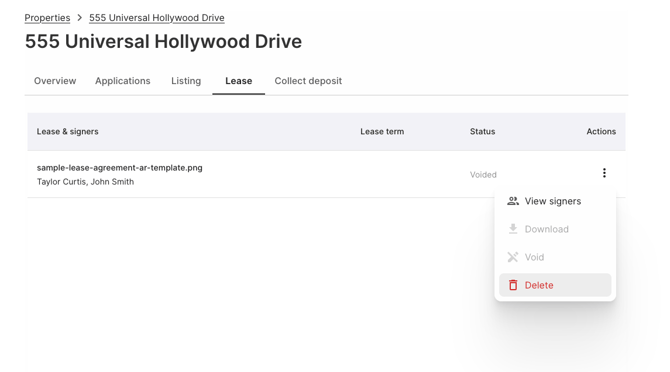Click the three-dot actions menu icon
Viewport: 670px width, 372px height.
click(604, 173)
